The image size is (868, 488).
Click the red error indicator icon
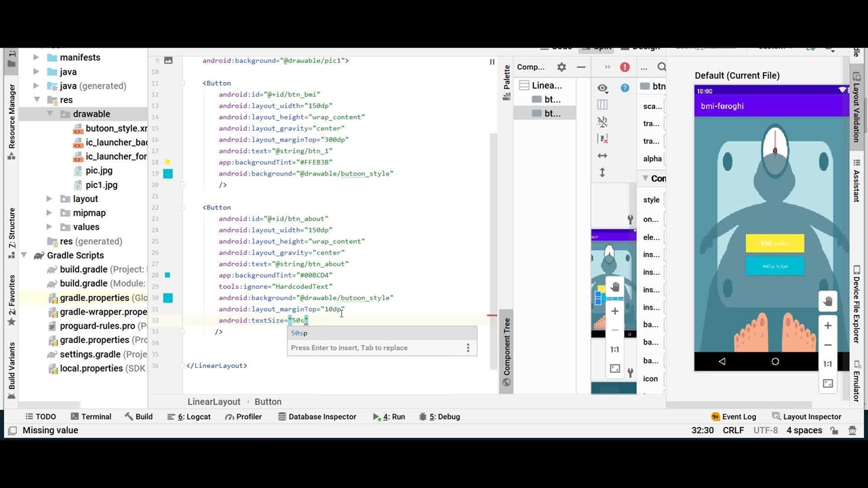(625, 67)
